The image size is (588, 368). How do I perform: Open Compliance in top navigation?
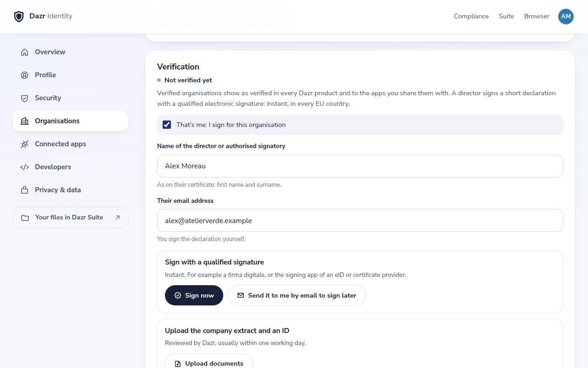pyautogui.click(x=471, y=17)
